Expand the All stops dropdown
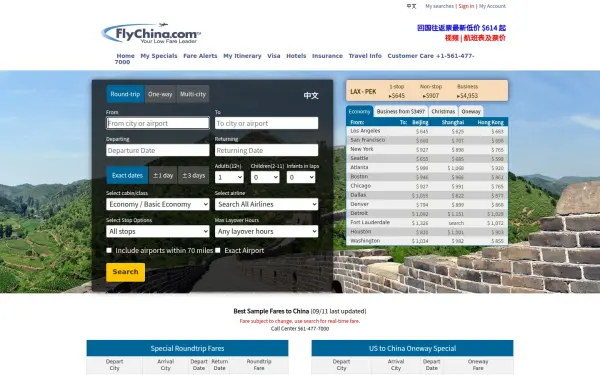Image resolution: width=600 pixels, height=375 pixels. (x=158, y=232)
